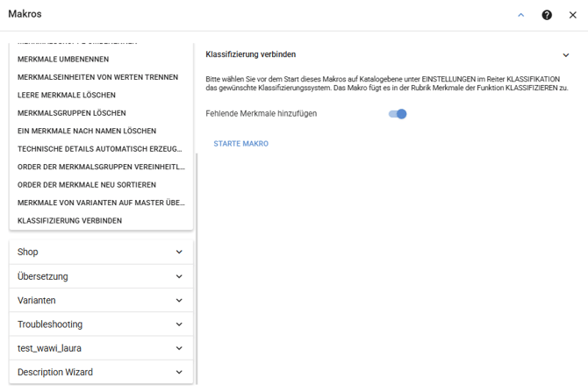
Task: Expand the Shop category
Action: tap(100, 253)
